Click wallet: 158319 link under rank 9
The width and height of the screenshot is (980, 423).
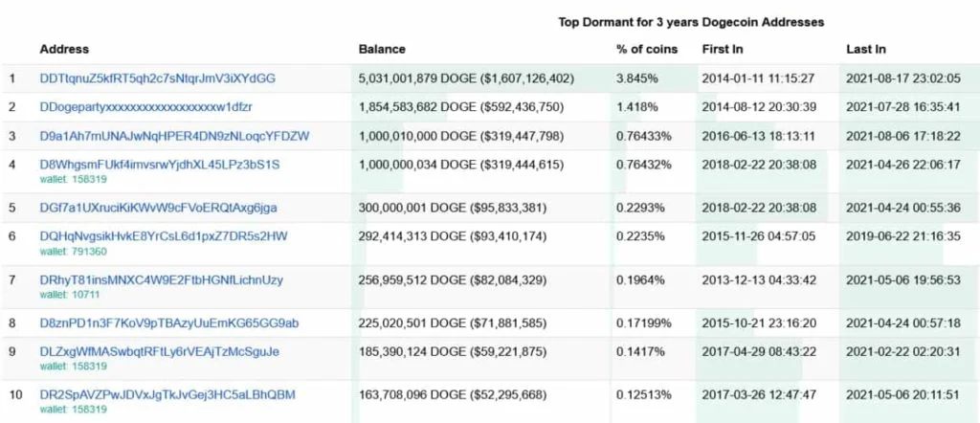(x=73, y=367)
